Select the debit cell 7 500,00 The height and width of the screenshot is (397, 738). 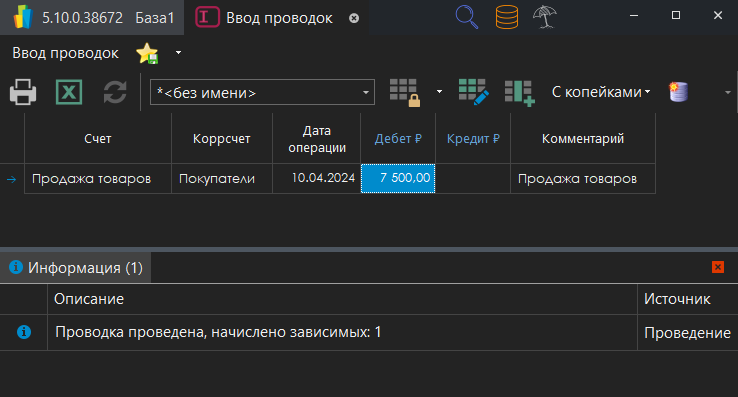click(x=398, y=178)
